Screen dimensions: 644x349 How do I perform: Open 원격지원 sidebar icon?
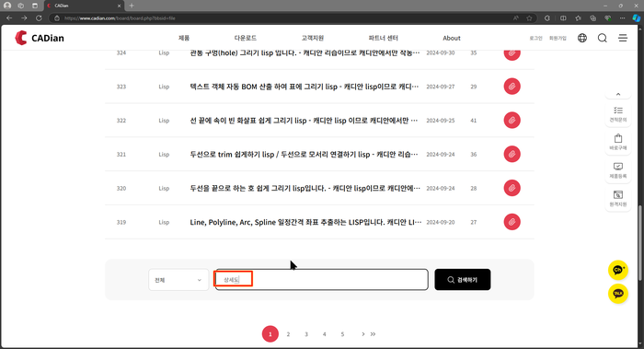[x=617, y=199]
